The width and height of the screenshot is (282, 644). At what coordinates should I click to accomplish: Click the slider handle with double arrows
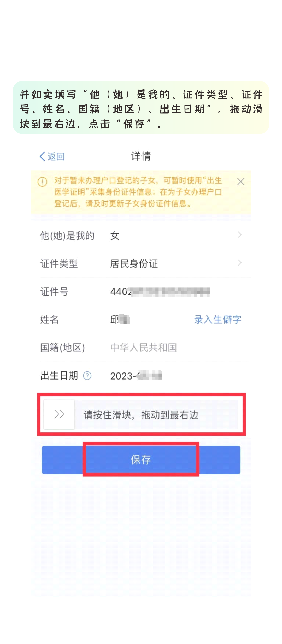(x=59, y=414)
